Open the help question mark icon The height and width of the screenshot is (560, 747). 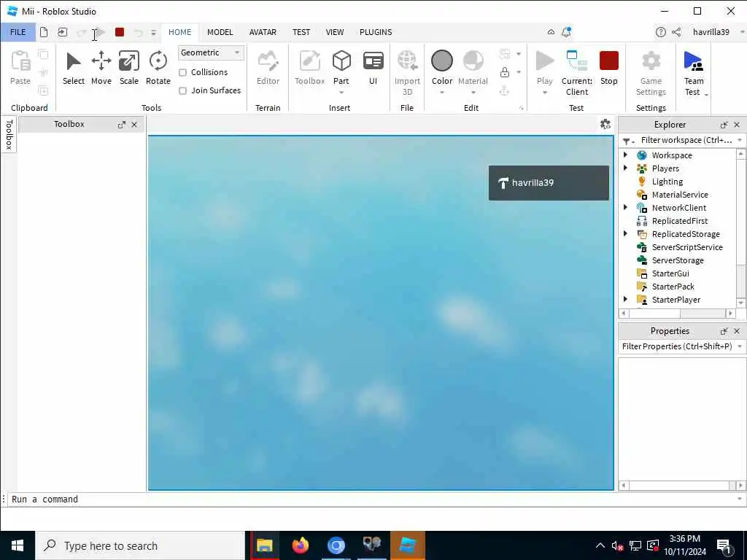tap(660, 32)
